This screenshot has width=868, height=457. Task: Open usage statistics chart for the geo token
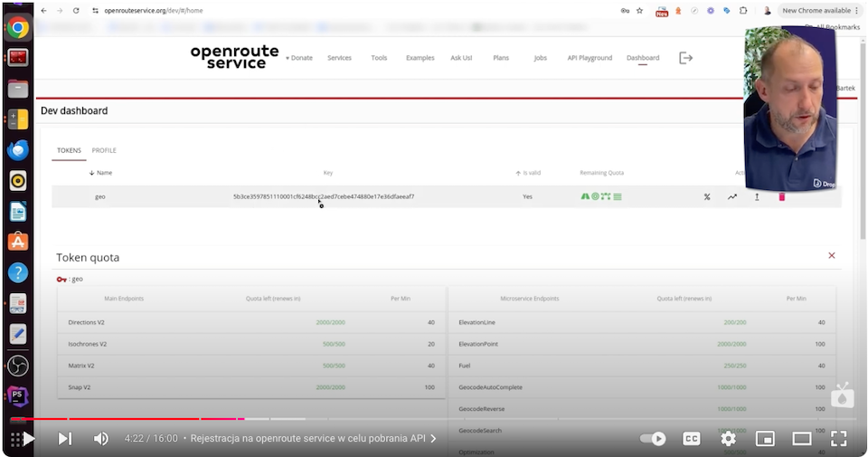pyautogui.click(x=731, y=196)
